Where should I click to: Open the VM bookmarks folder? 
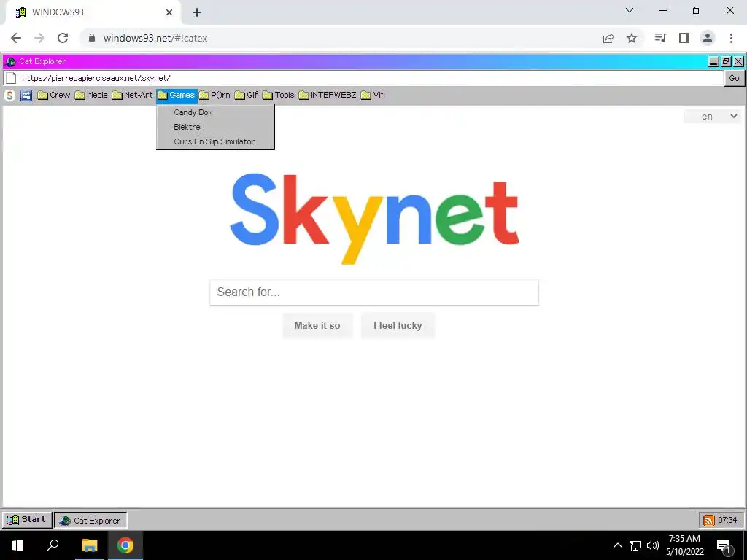(x=373, y=96)
